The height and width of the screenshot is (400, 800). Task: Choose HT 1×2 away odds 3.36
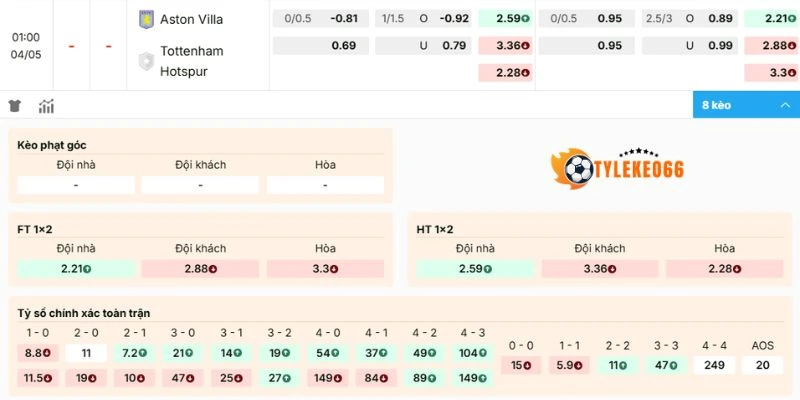[x=600, y=269]
